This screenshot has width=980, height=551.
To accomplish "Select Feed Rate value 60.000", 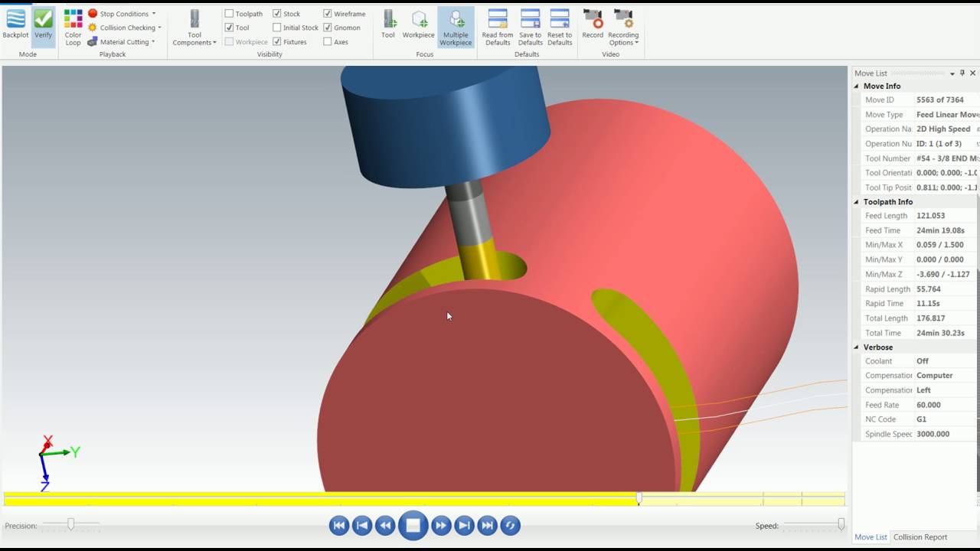I will click(929, 405).
